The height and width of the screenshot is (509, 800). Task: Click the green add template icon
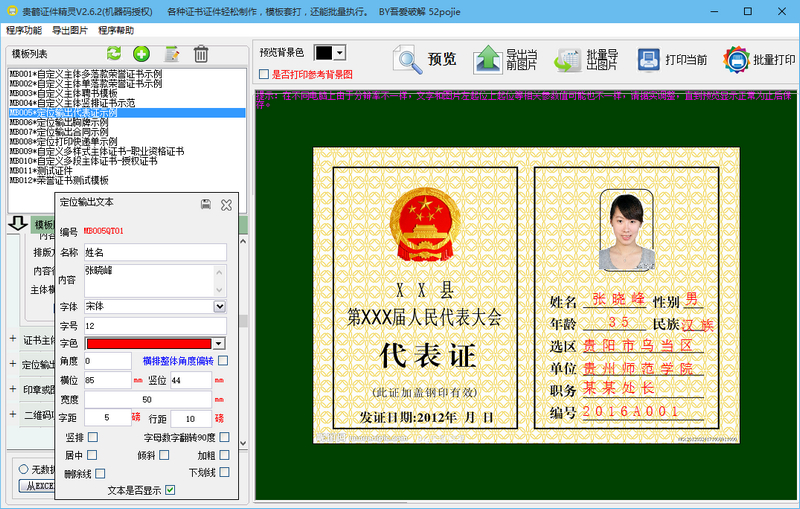tap(142, 54)
